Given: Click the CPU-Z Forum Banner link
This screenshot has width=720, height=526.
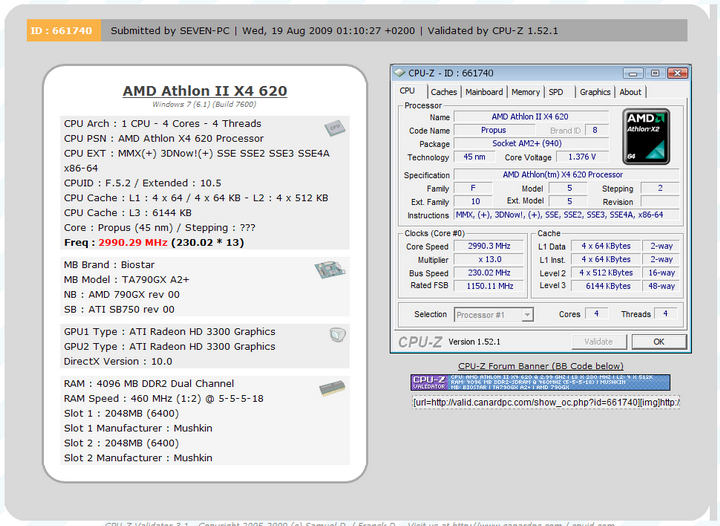Looking at the screenshot, I should (540, 366).
